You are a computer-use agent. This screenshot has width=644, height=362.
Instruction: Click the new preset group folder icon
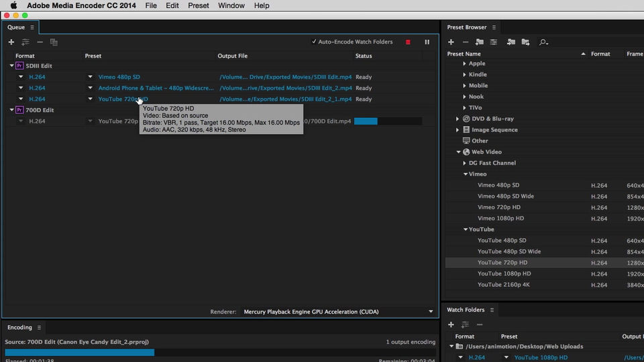[479, 42]
